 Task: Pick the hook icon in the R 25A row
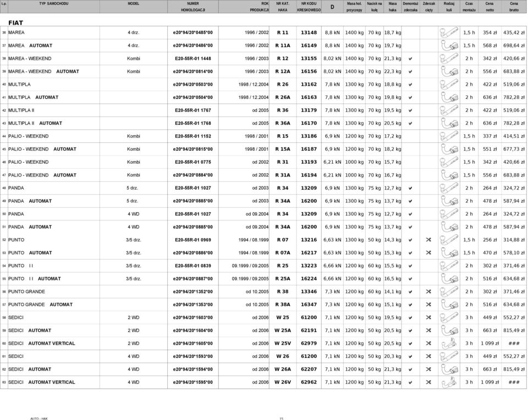(x=449, y=279)
